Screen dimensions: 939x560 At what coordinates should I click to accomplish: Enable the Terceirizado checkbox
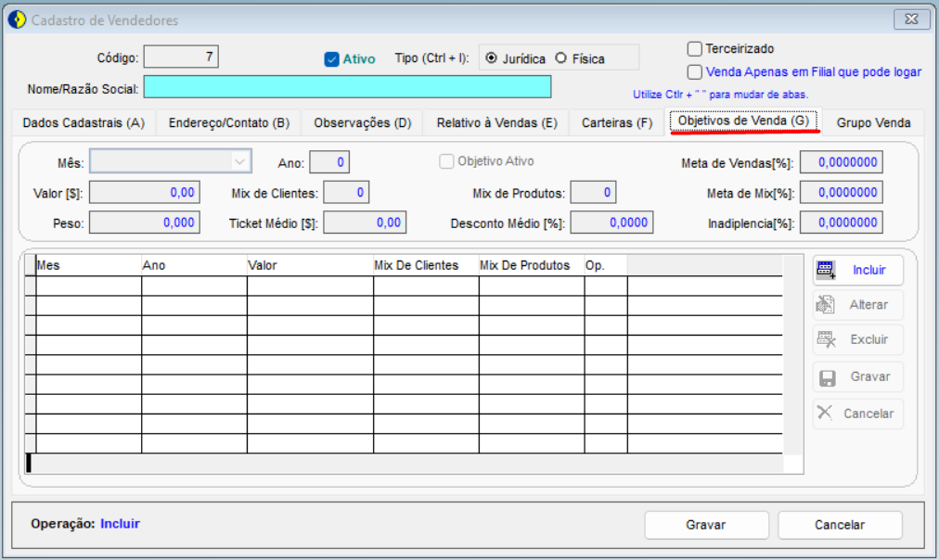pos(695,48)
